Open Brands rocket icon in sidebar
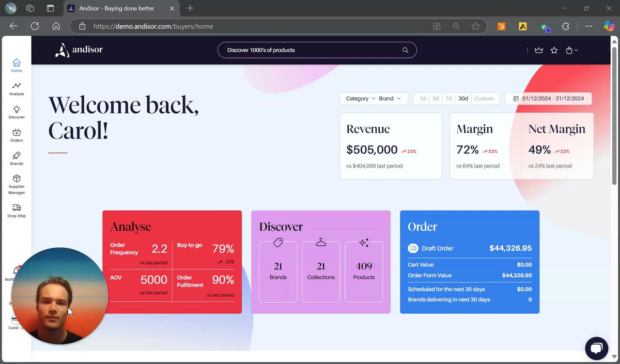This screenshot has width=620, height=364. pos(16,155)
